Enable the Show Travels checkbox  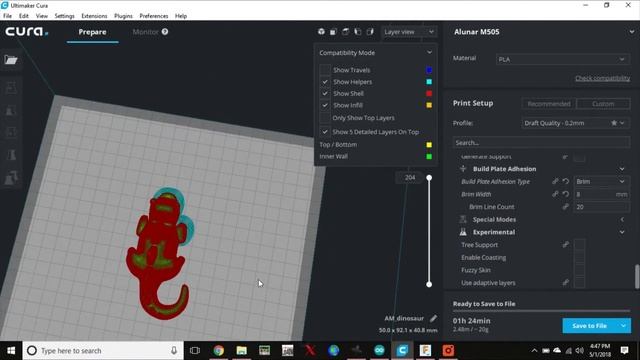[x=325, y=70]
